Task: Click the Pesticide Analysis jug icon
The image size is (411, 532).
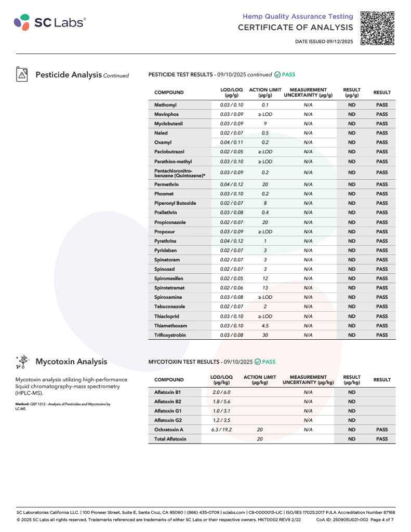Action: coord(22,74)
